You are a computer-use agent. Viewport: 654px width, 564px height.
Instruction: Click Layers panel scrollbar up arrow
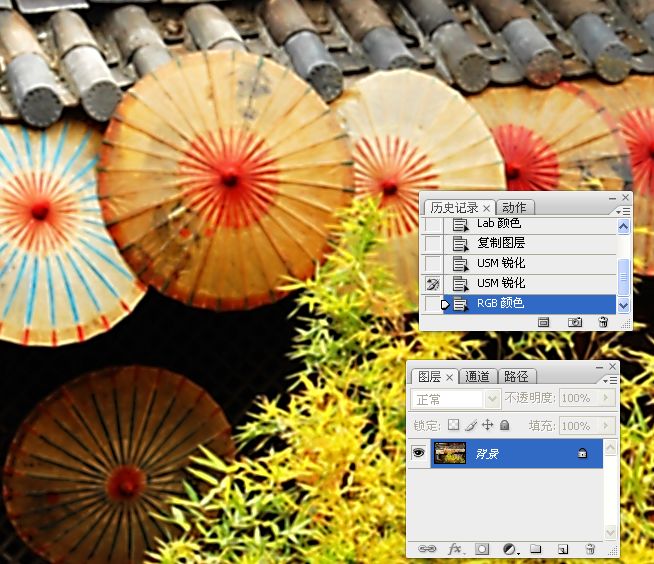(610, 448)
